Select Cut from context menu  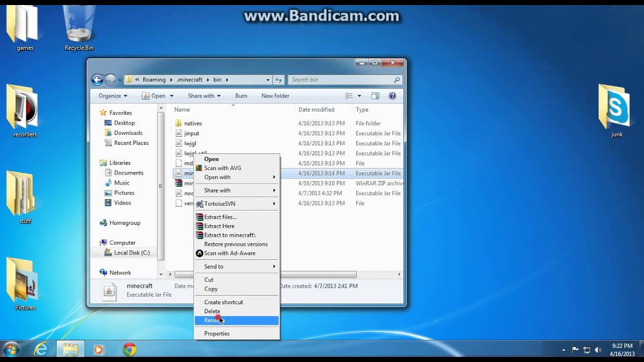[236, 280]
